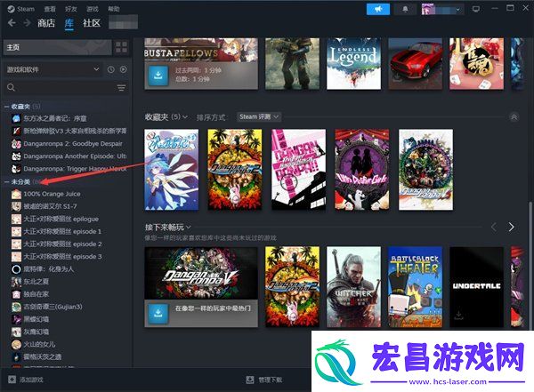Click the BUSTAFELLOWS download button
534x392 pixels.
[158, 76]
